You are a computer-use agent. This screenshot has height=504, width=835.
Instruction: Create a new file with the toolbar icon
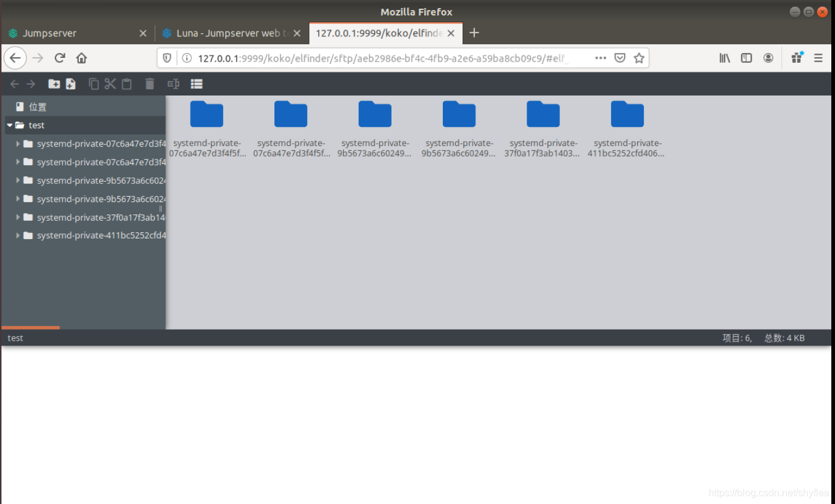71,84
